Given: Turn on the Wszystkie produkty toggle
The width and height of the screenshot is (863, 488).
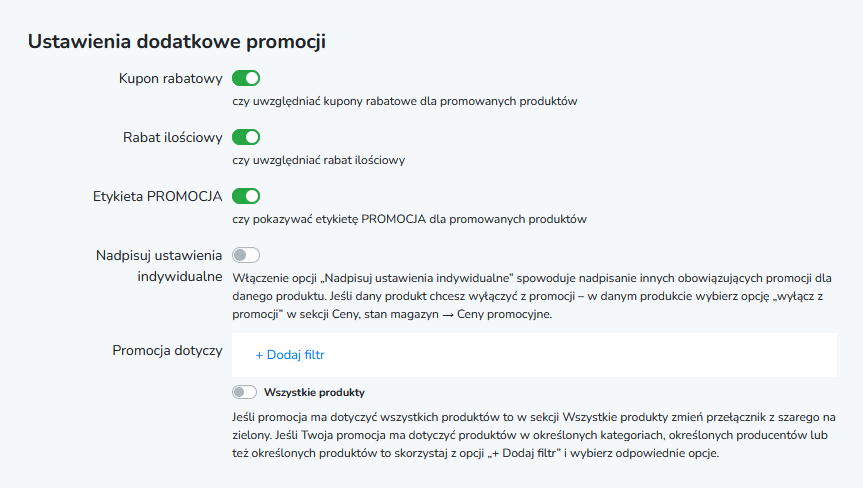Looking at the screenshot, I should [244, 392].
